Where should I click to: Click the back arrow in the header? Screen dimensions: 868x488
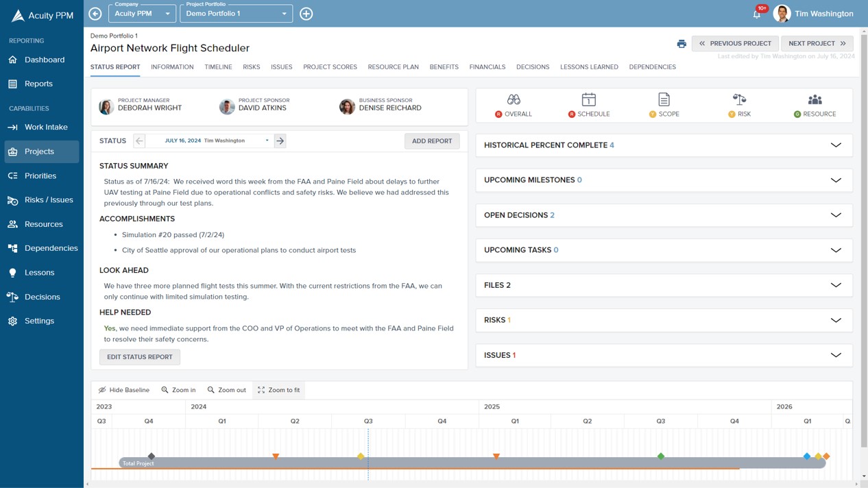coord(95,14)
